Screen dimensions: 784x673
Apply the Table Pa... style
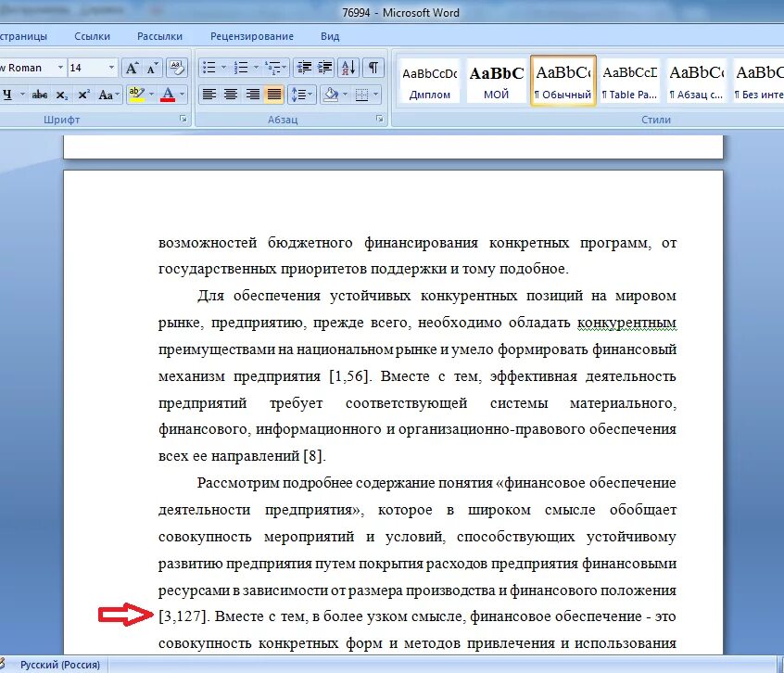point(630,81)
